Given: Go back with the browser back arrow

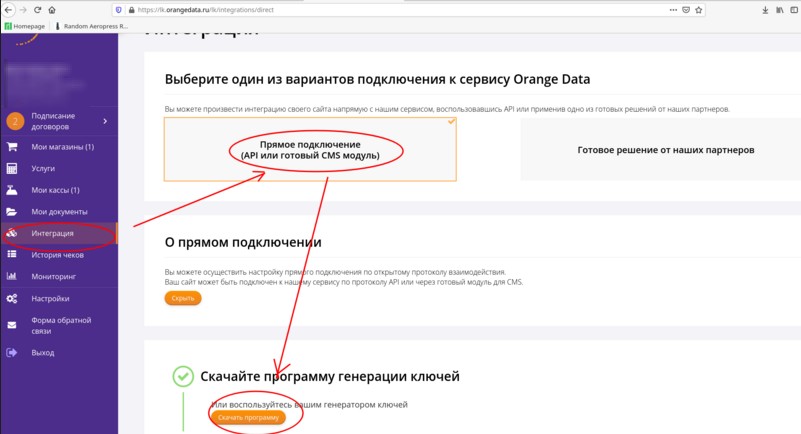Looking at the screenshot, I should click(8, 10).
